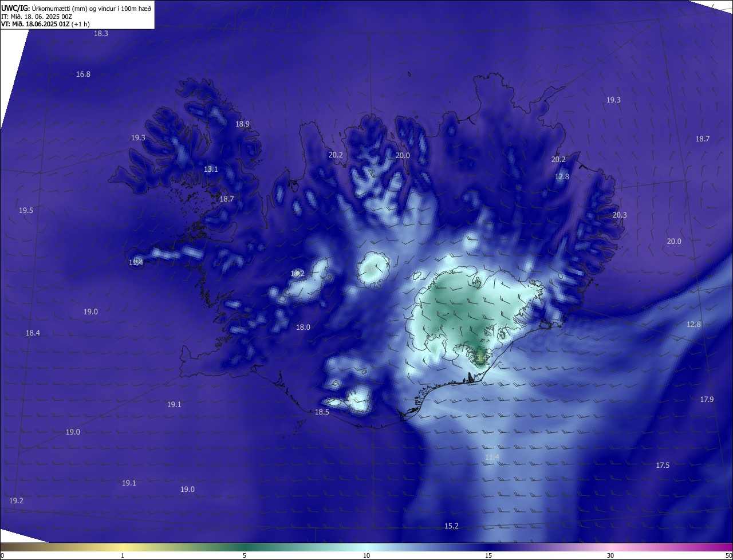
Task: Click the 16.8 wind value label
Action: point(83,74)
